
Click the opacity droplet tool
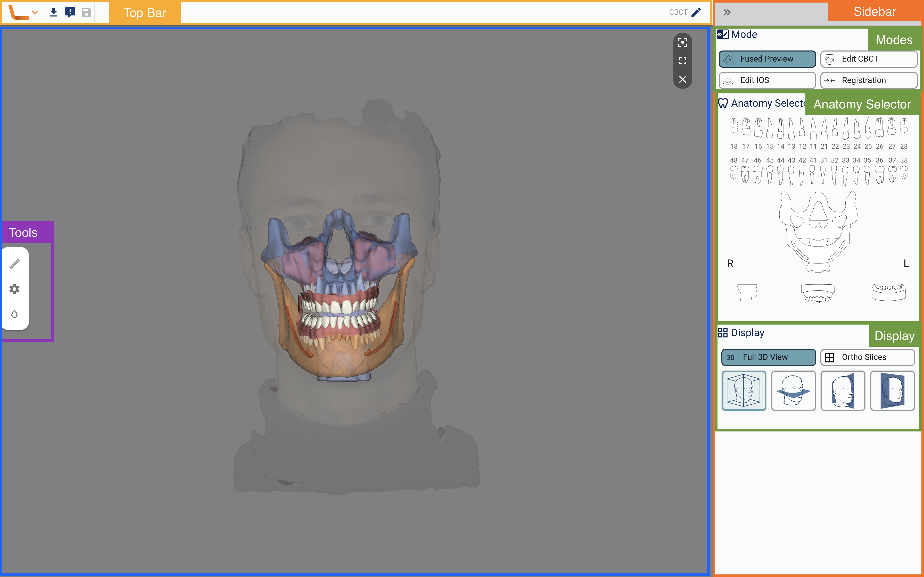pyautogui.click(x=14, y=314)
